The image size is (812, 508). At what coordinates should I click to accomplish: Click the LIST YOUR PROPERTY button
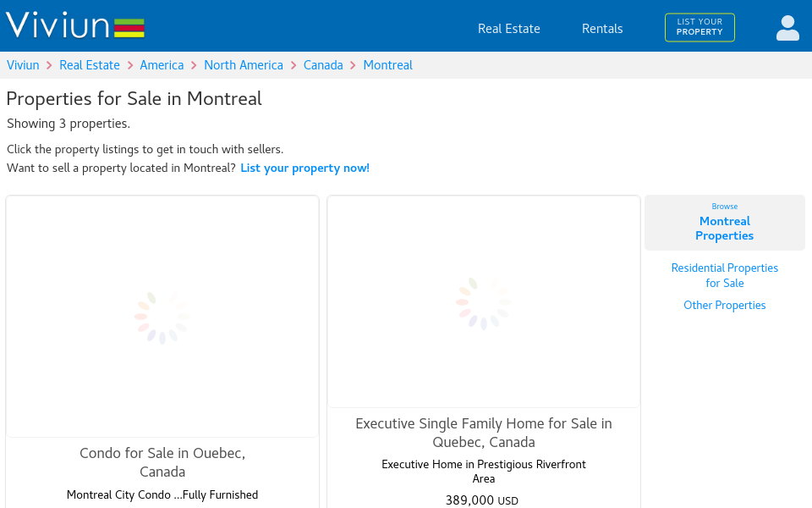pyautogui.click(x=700, y=27)
